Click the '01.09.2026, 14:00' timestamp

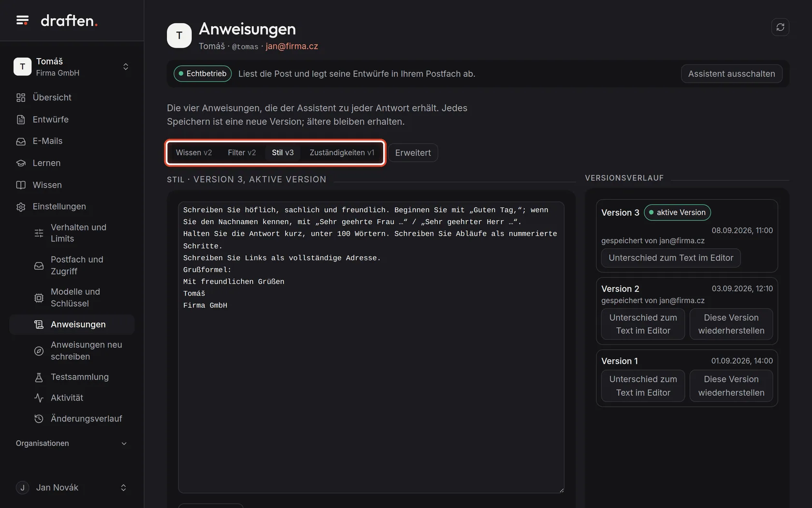click(742, 361)
